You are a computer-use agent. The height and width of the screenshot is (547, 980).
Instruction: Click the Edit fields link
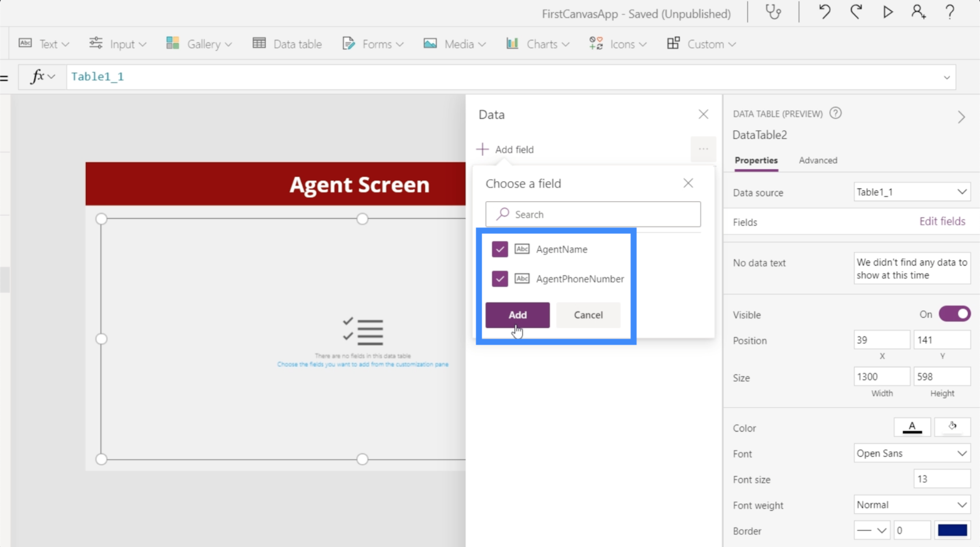tap(942, 221)
